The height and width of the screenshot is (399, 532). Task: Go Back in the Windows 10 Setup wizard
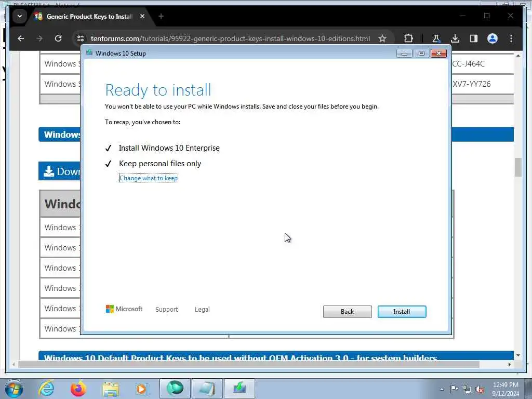point(347,312)
